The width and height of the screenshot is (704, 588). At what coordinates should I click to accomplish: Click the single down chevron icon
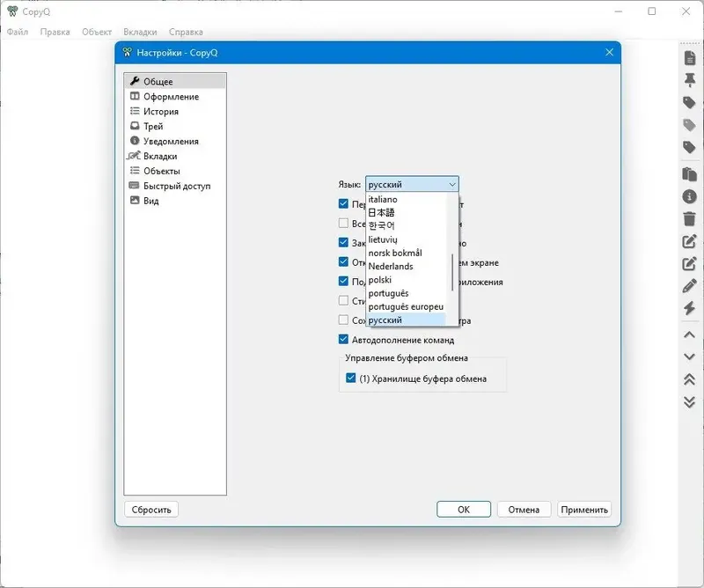coord(689,356)
